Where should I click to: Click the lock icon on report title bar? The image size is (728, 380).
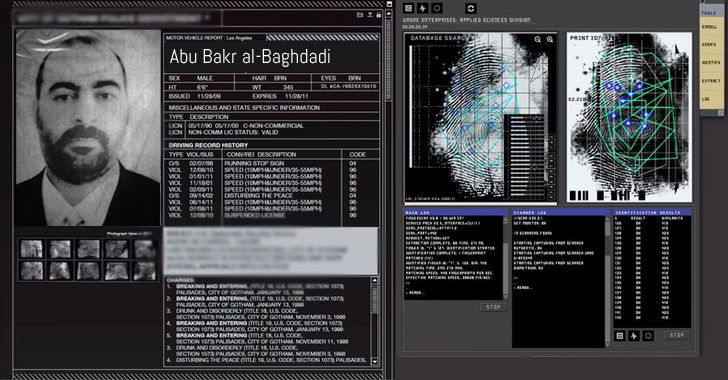click(379, 15)
